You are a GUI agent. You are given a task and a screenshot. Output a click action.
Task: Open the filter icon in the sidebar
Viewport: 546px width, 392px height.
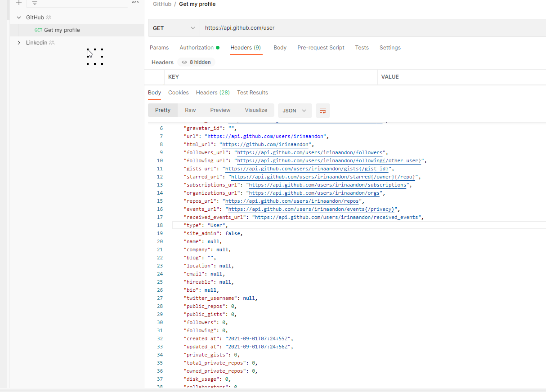[x=35, y=3]
